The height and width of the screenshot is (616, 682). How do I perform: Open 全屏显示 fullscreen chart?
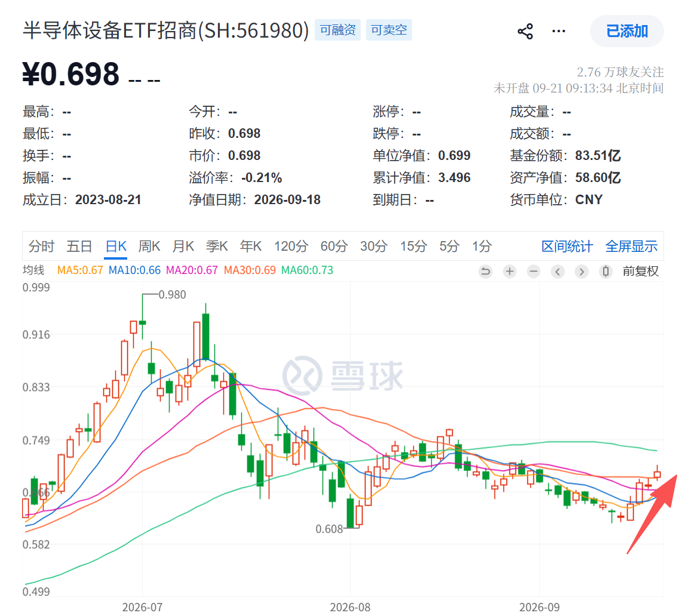point(632,247)
